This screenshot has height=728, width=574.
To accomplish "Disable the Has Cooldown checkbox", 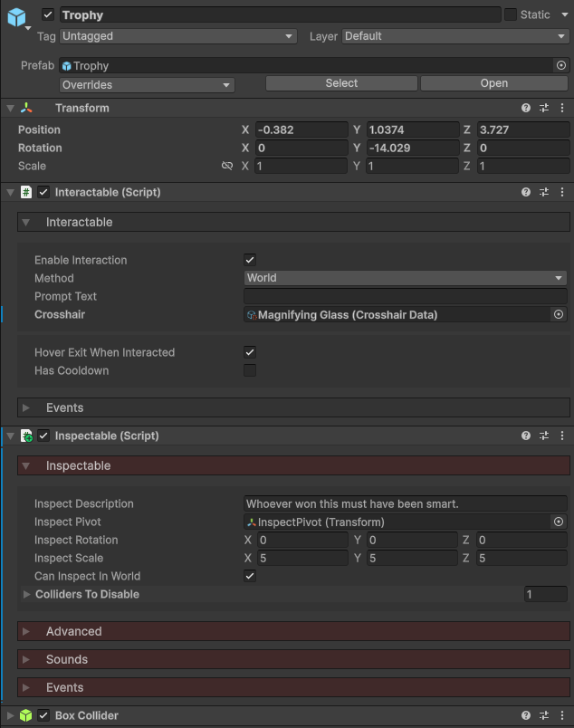I will click(250, 370).
